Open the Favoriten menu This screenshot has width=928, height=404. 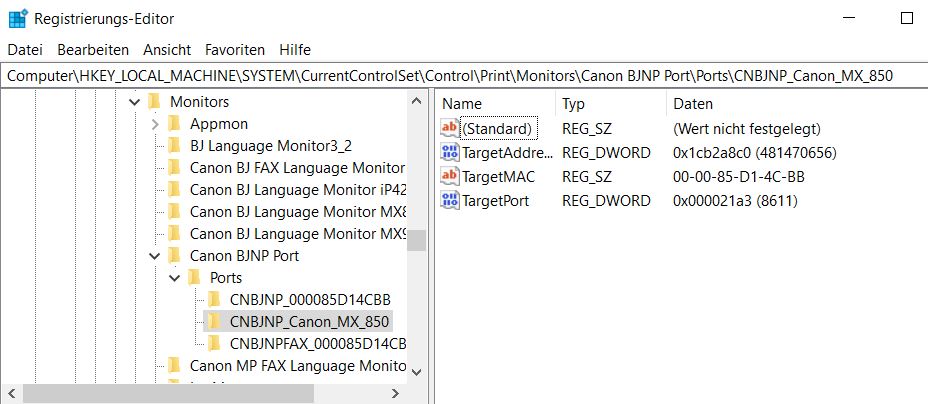(x=234, y=50)
